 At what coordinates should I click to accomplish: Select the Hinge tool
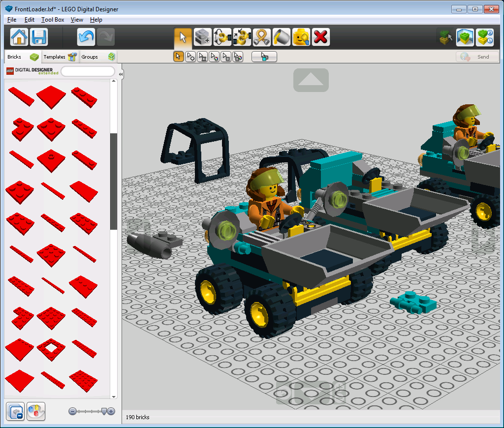[x=222, y=37]
